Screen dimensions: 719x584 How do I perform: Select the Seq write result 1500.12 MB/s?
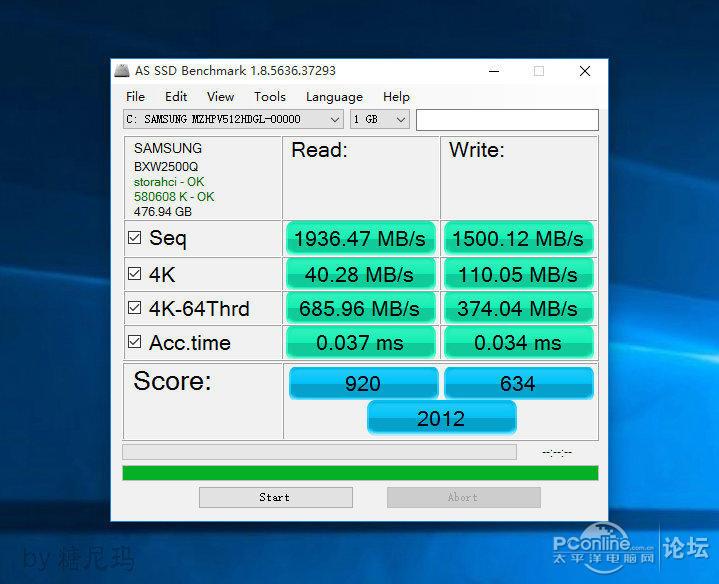pyautogui.click(x=518, y=238)
